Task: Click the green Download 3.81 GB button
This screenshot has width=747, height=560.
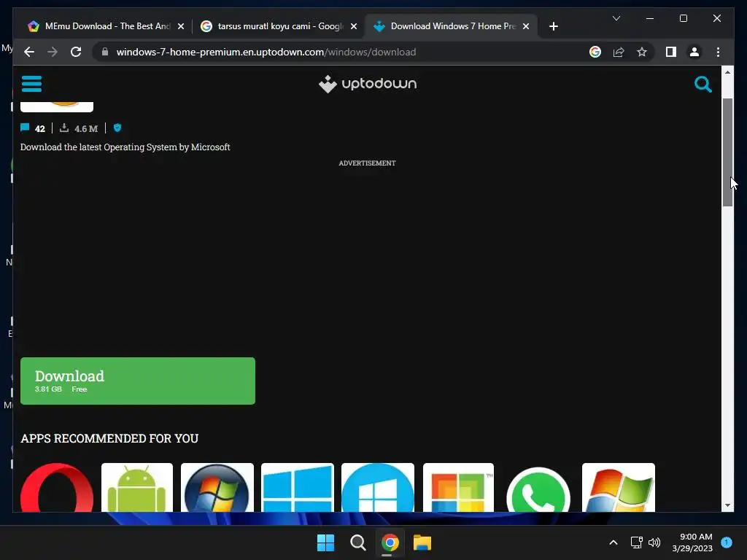Action: tap(138, 381)
